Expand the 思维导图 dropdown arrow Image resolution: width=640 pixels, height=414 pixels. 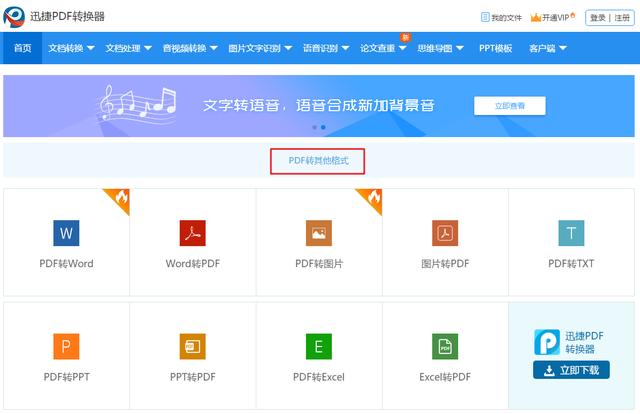pos(460,48)
